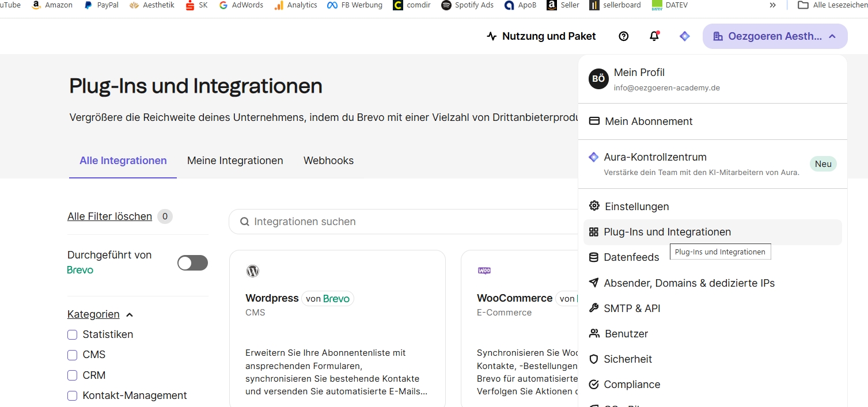Open the Seller bookmark
The width and height of the screenshot is (868, 407).
[x=563, y=5]
